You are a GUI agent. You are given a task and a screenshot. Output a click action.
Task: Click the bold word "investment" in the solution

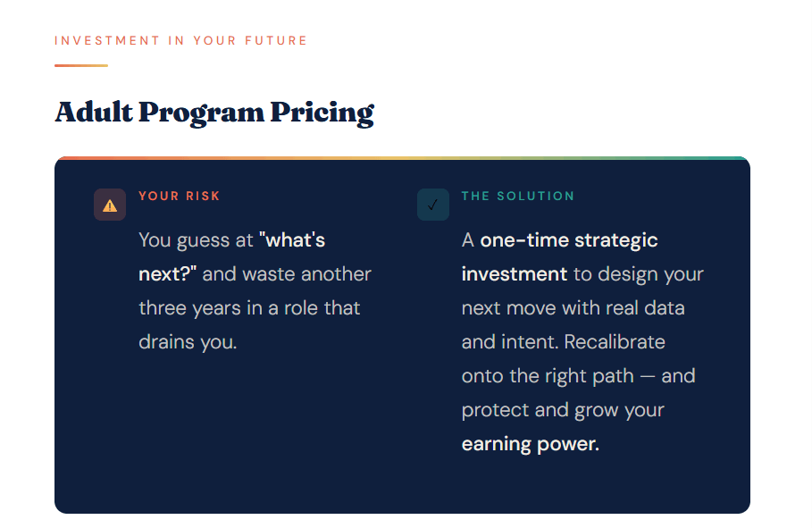pyautogui.click(x=515, y=274)
